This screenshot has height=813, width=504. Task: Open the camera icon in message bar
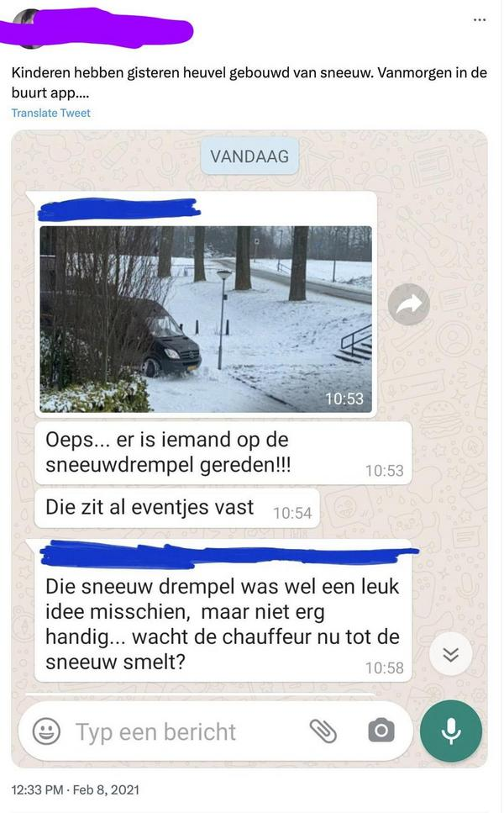(x=381, y=731)
